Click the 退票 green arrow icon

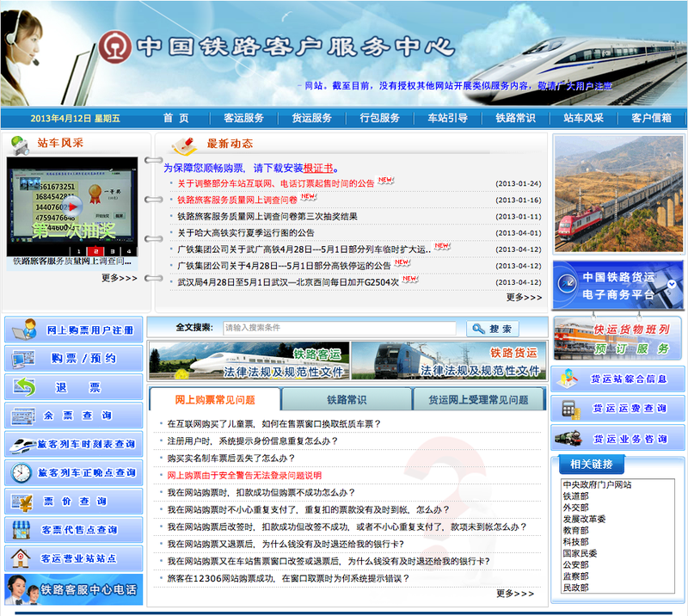(x=24, y=387)
